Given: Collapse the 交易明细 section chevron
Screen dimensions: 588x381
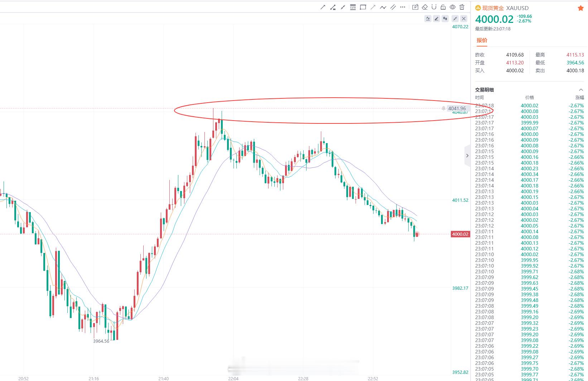Looking at the screenshot, I should [x=580, y=90].
